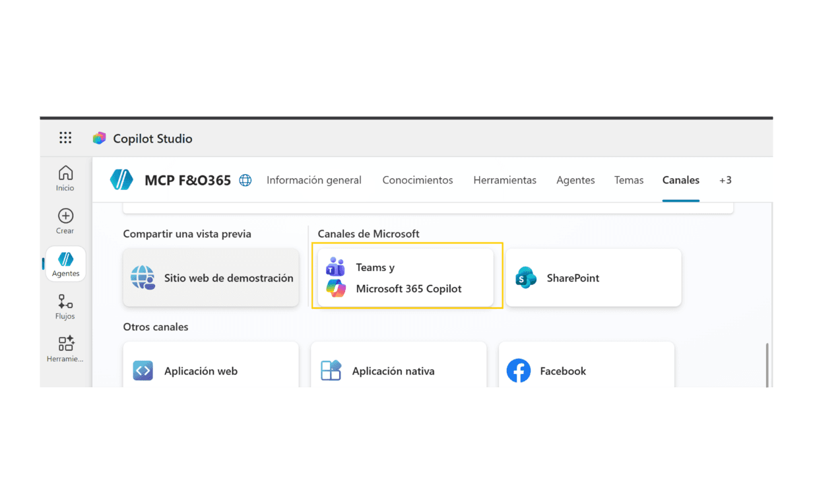Expand the +3 overflow tabs
This screenshot has width=813, height=504.
[725, 180]
